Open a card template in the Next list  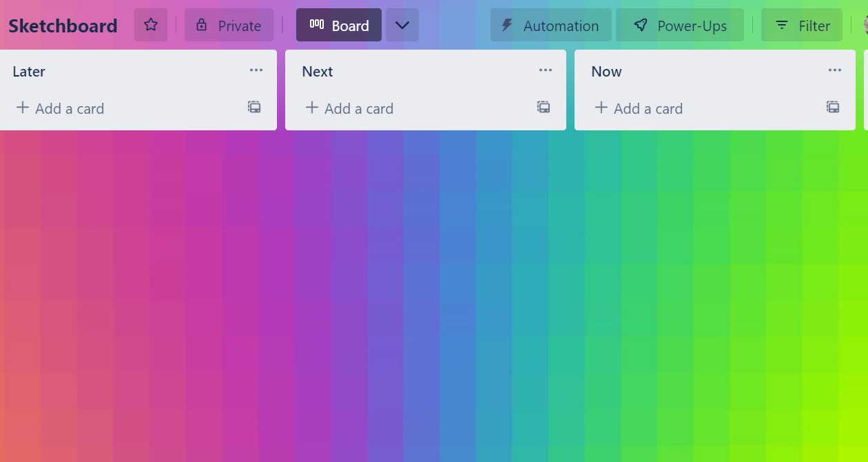click(543, 108)
